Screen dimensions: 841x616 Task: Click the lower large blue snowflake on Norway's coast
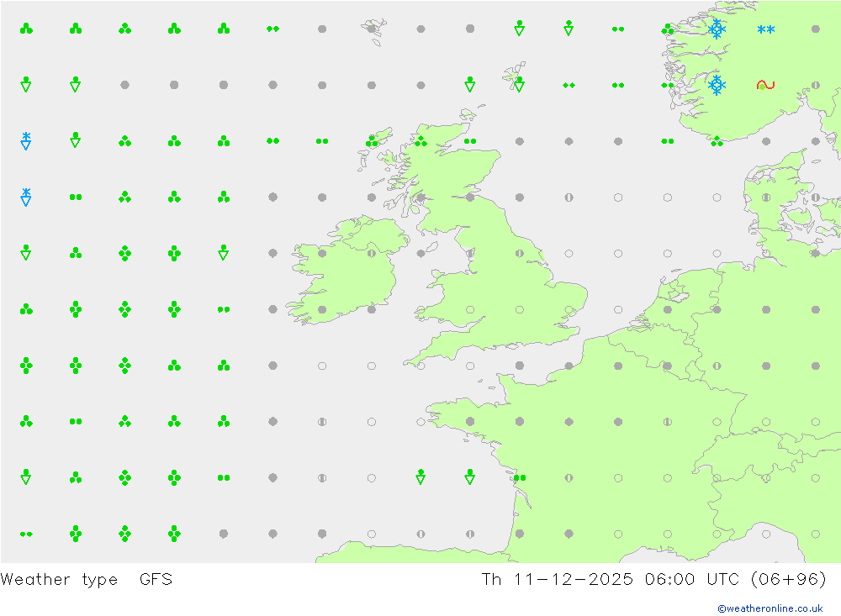point(717,85)
